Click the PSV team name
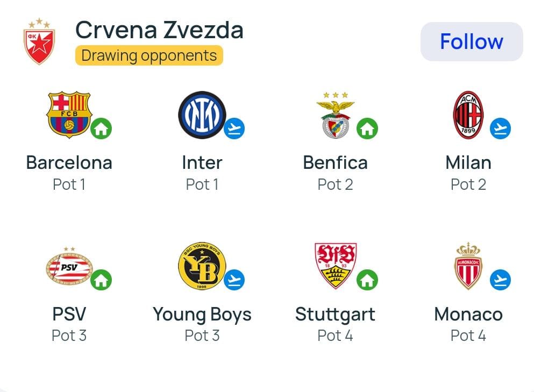This screenshot has height=392, width=534. [69, 314]
